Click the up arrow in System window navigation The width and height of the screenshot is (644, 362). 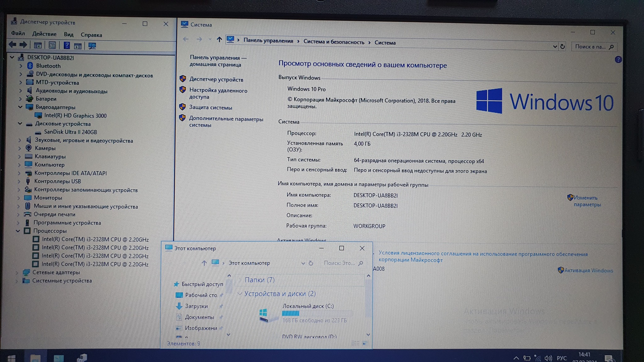219,40
